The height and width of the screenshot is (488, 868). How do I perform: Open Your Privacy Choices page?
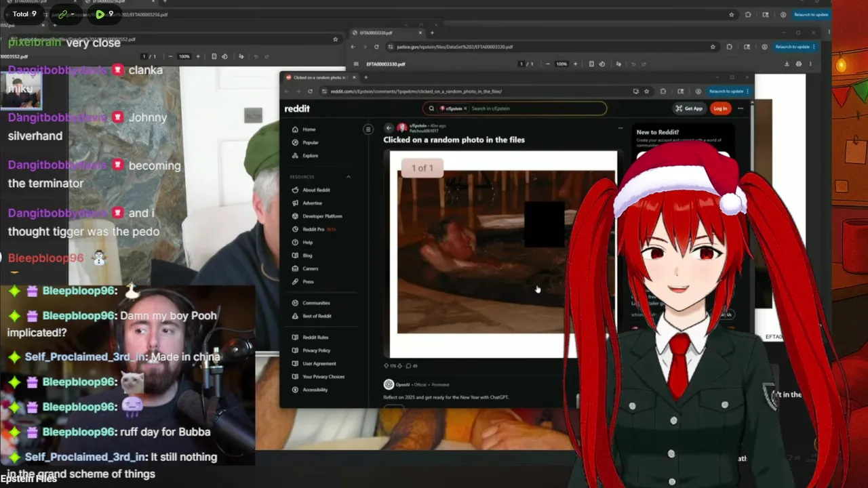[318, 377]
